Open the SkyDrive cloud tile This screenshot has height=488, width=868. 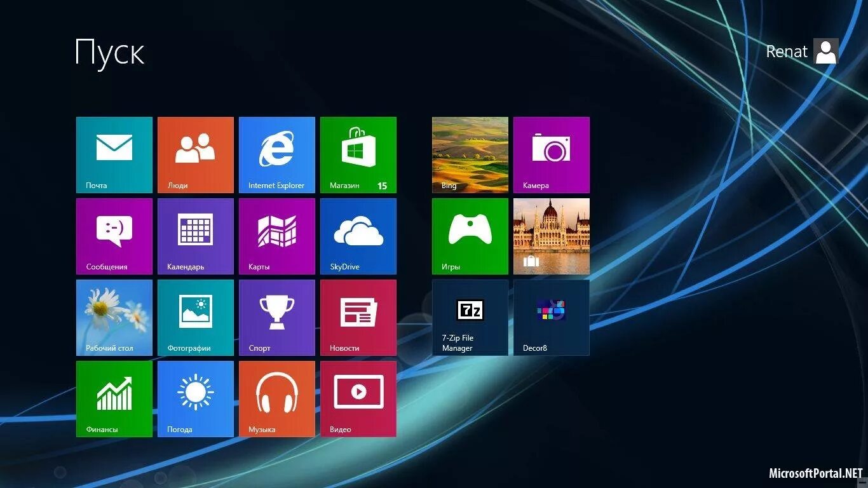(358, 236)
